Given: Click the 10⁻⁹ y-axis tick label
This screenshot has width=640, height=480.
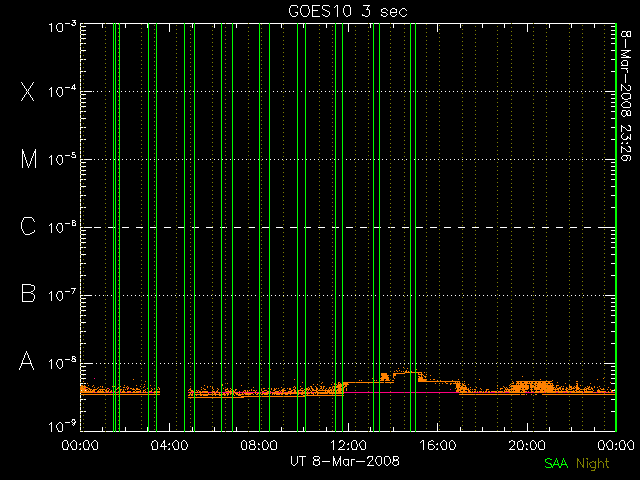Looking at the screenshot, I should [x=62, y=426].
